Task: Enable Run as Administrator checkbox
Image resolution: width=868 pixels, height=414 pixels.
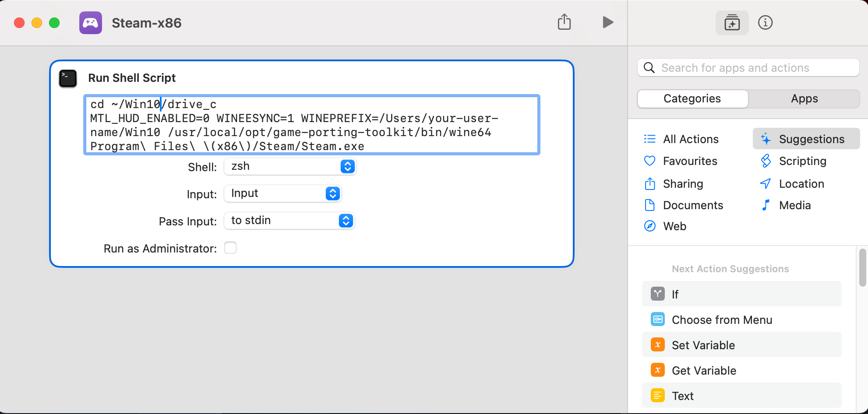Action: click(x=230, y=248)
